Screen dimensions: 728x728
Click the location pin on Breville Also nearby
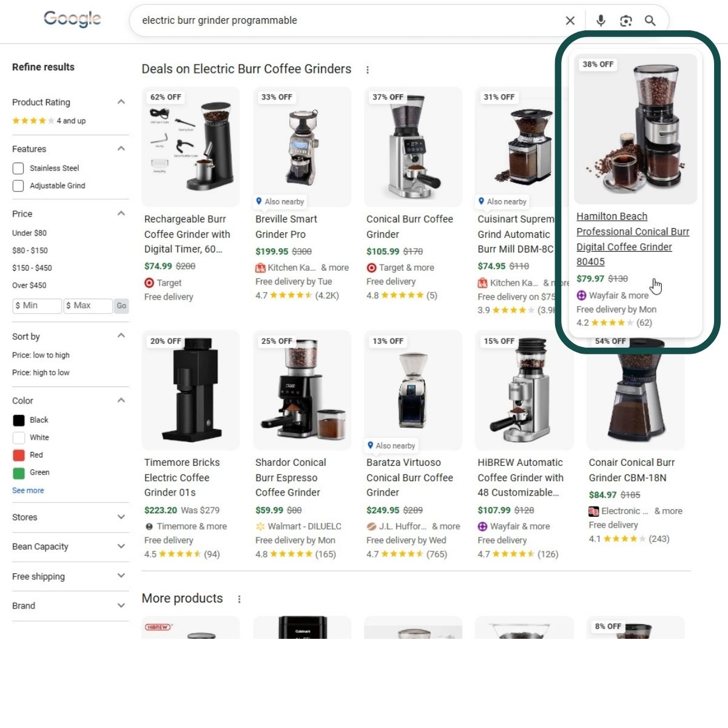point(259,201)
